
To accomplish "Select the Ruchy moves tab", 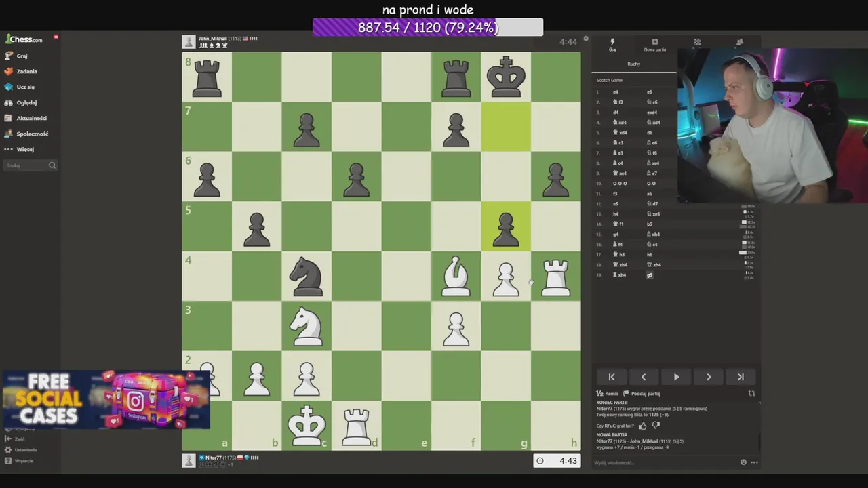I will click(x=633, y=64).
